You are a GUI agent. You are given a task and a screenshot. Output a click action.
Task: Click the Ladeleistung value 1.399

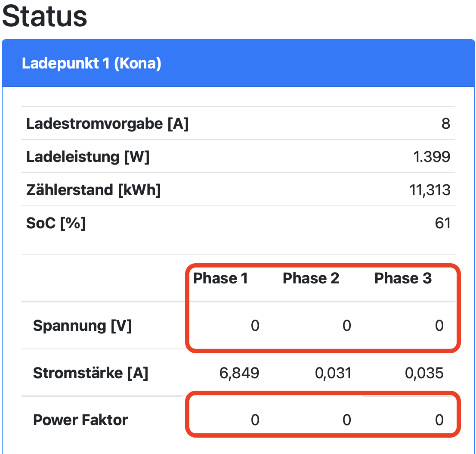pyautogui.click(x=431, y=157)
